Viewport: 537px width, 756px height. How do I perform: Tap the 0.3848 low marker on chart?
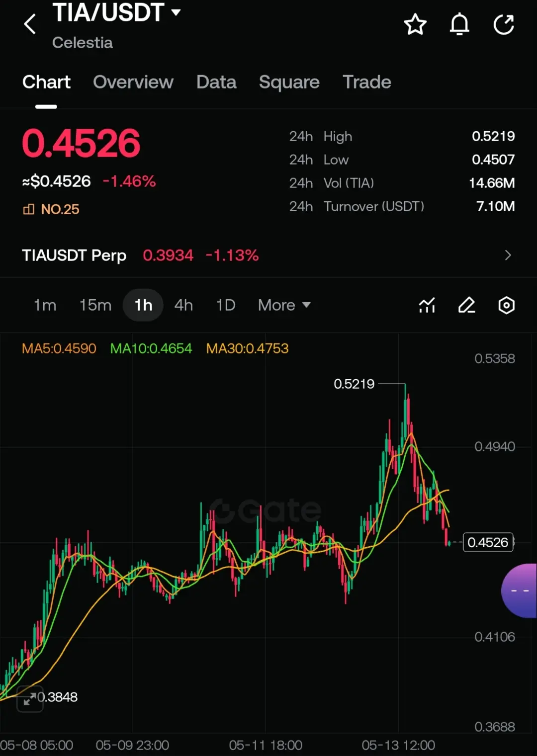click(x=58, y=697)
